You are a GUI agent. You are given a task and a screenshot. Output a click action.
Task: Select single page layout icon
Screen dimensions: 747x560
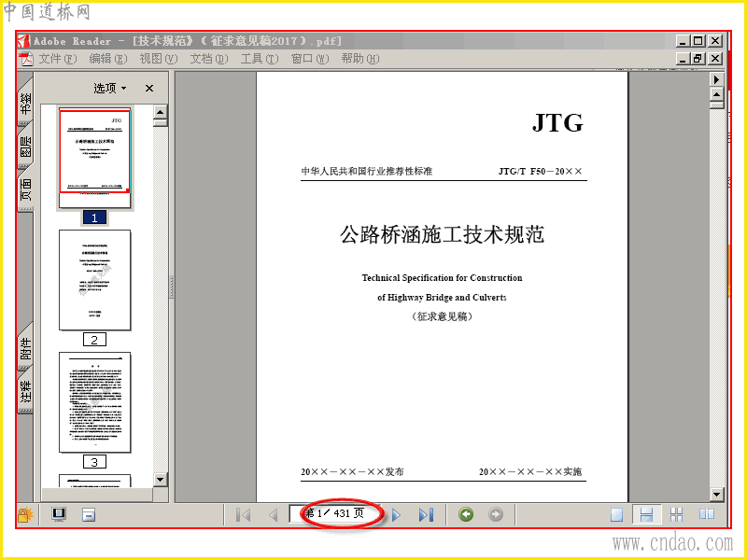(x=617, y=515)
